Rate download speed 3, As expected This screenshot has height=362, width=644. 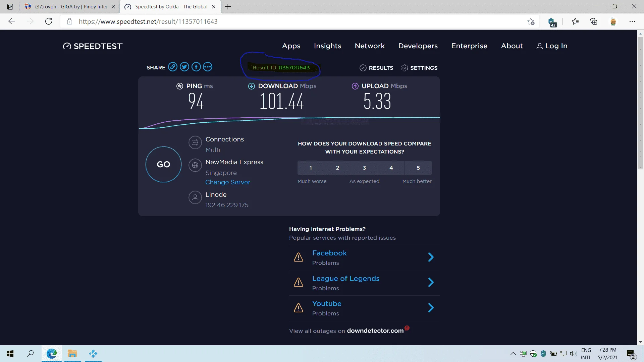(364, 168)
